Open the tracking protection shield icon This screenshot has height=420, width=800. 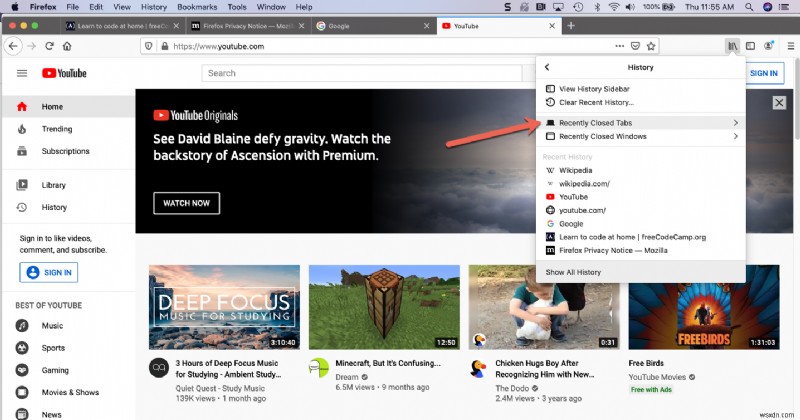click(x=148, y=46)
